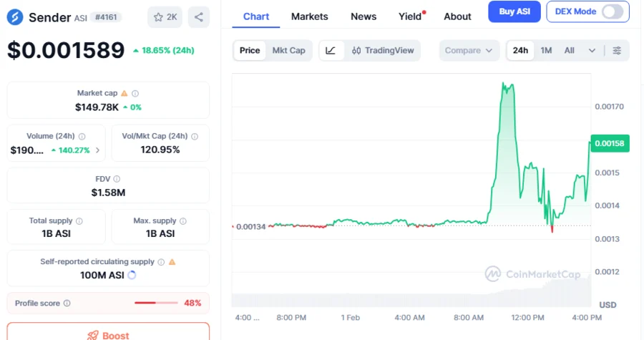
Task: Expand Volume 24h details arrow
Action: [x=97, y=150]
